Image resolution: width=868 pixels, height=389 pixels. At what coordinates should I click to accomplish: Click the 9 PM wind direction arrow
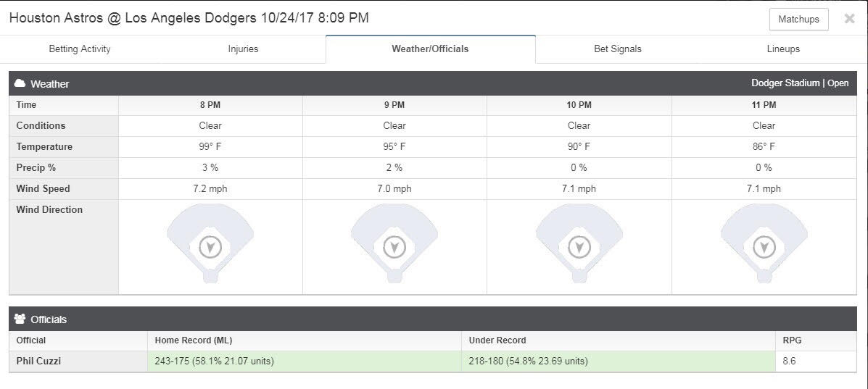[x=394, y=247]
